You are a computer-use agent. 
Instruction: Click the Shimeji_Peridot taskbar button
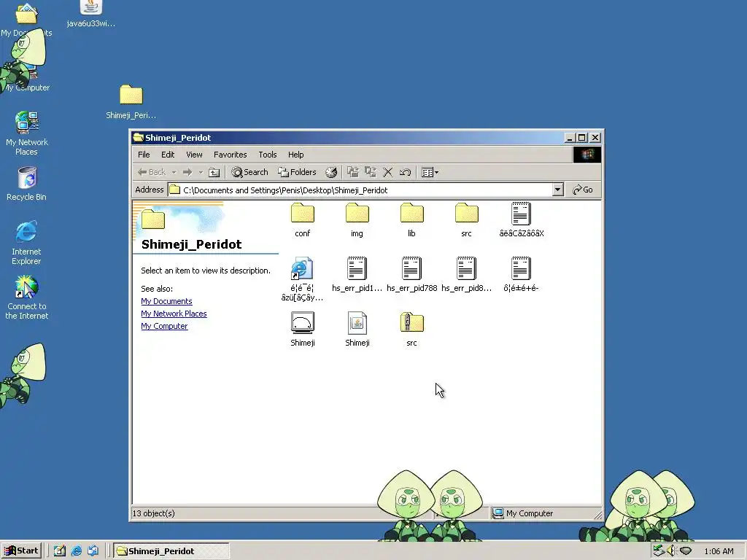[x=171, y=551]
